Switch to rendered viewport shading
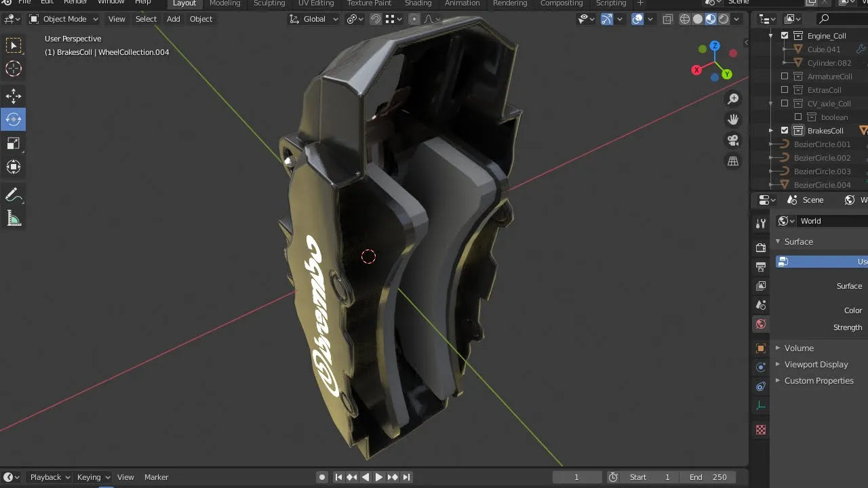The width and height of the screenshot is (868, 488). (724, 19)
